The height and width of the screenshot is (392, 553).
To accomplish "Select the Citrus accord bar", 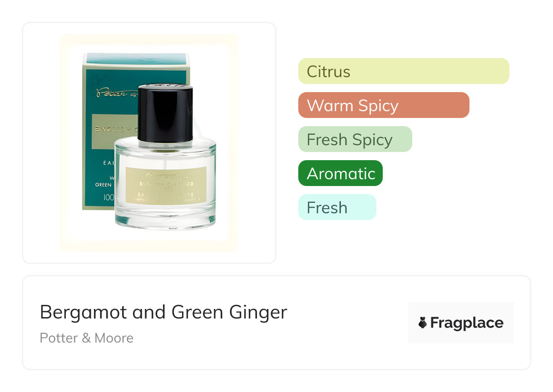I will tap(404, 71).
